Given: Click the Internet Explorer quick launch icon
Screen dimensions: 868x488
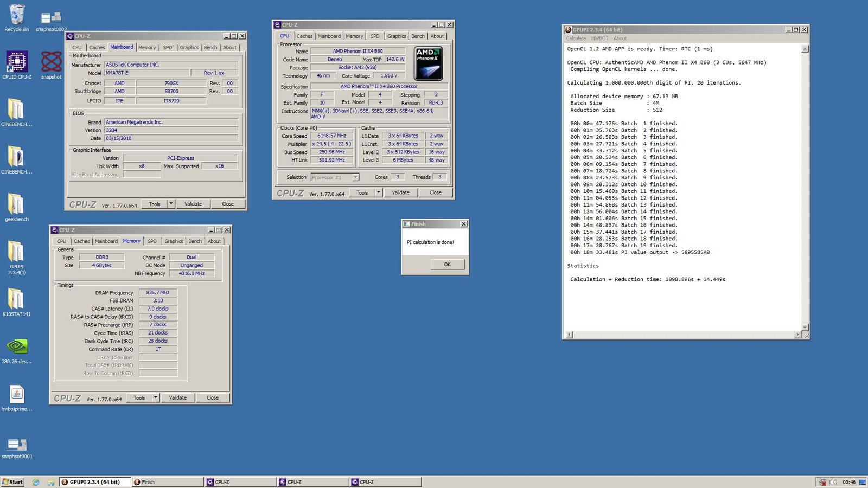Looking at the screenshot, I should (36, 482).
